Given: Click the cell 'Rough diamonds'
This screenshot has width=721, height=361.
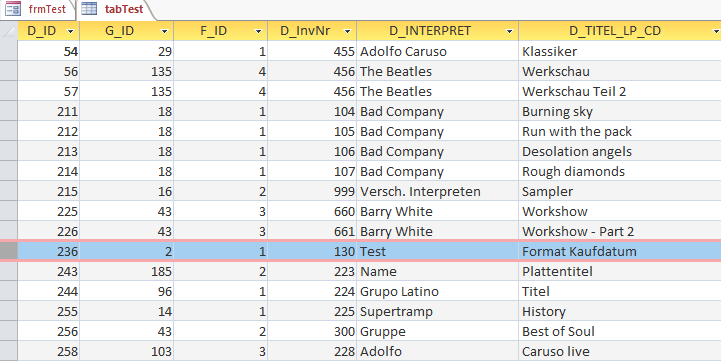Looking at the screenshot, I should [x=620, y=171].
